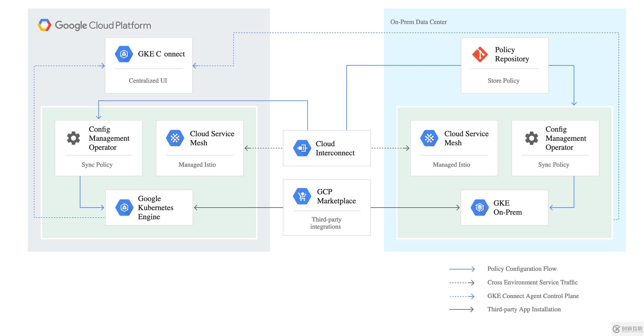Click the "Google Kubernetes Engine" label
The width and height of the screenshot is (644, 336).
point(156,208)
